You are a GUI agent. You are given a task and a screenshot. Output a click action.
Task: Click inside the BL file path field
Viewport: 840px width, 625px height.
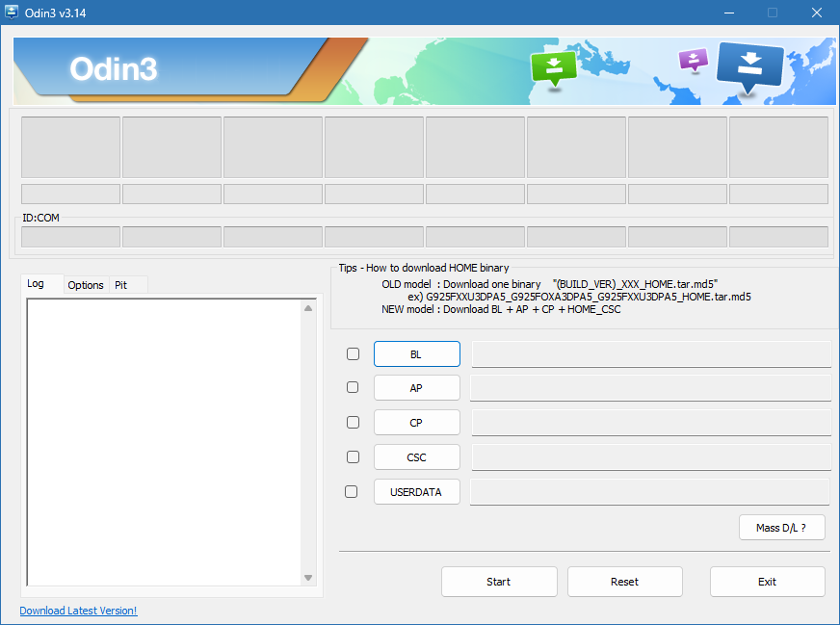[x=651, y=354]
